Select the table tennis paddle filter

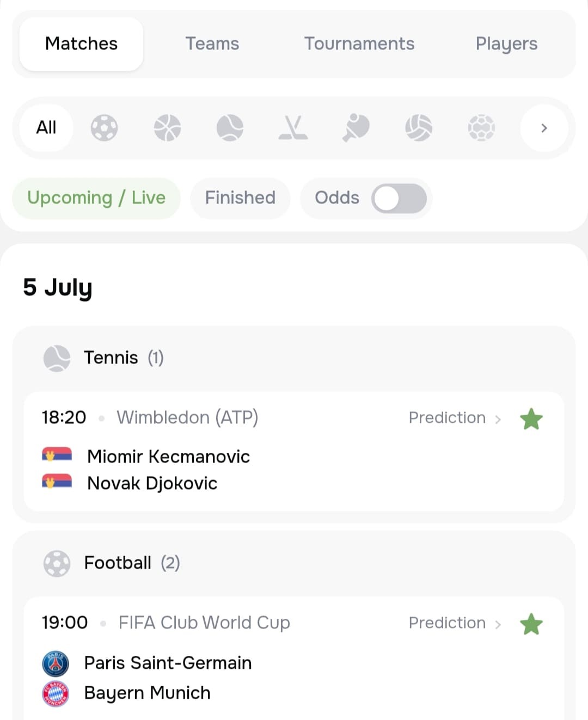coord(356,128)
